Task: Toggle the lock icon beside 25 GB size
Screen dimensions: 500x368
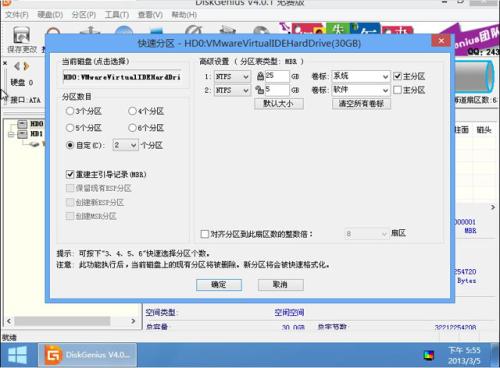Action: pyautogui.click(x=260, y=76)
